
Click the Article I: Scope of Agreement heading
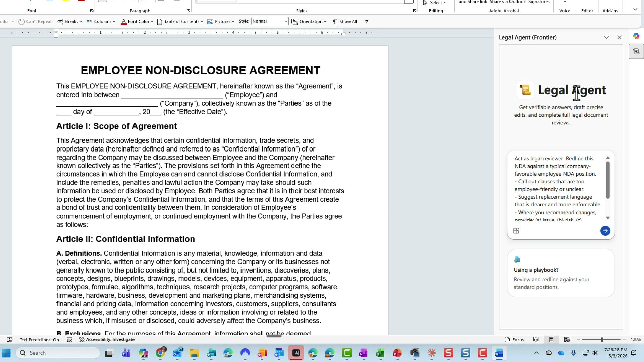pos(116,126)
